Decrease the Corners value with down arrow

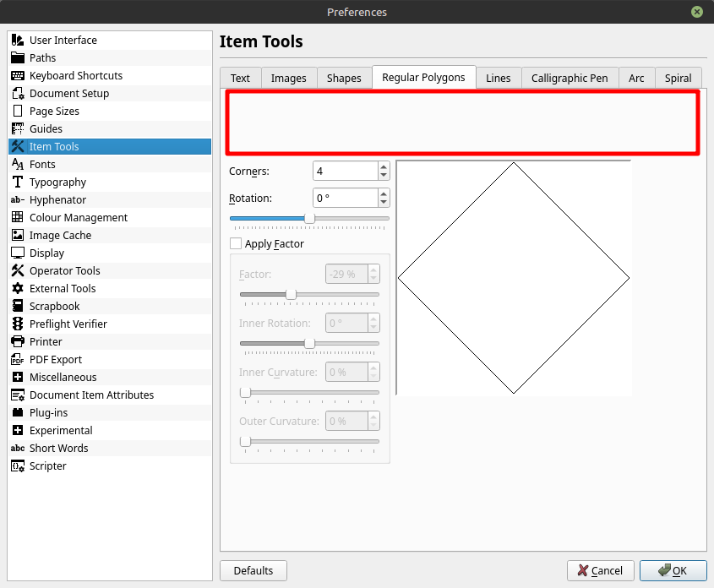tap(384, 176)
